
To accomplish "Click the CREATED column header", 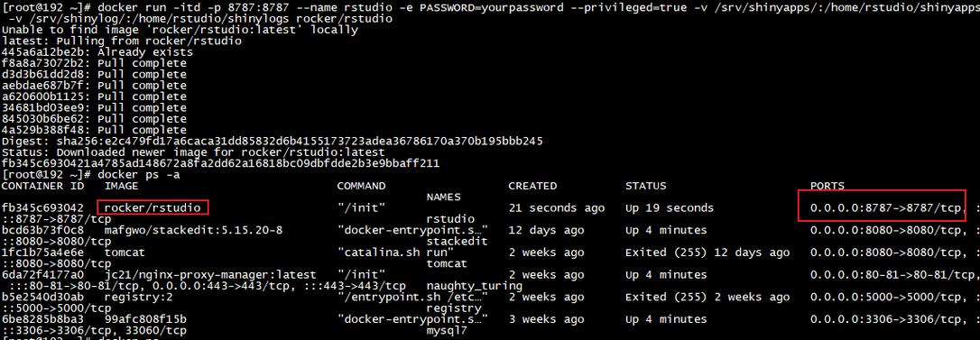I will pos(532,186).
